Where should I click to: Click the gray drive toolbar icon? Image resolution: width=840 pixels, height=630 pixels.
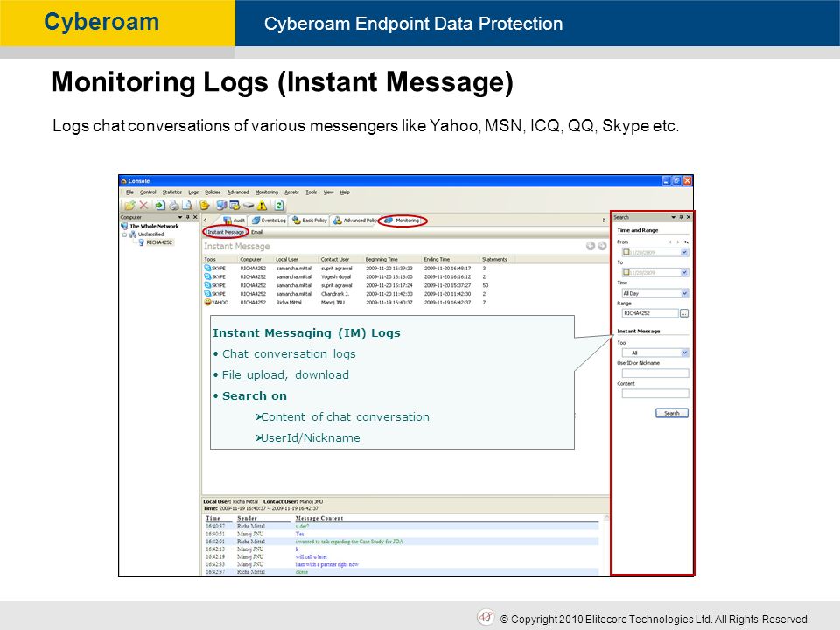point(248,205)
